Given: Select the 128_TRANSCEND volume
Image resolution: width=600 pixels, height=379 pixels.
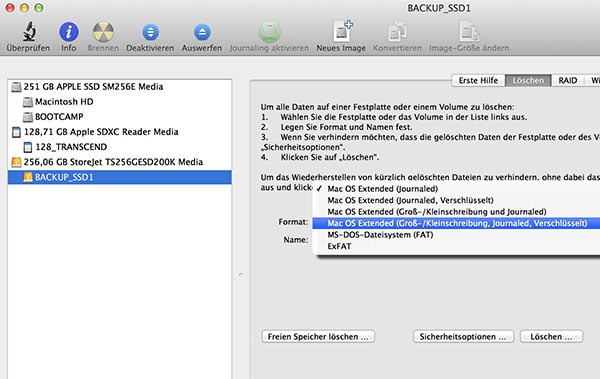Looking at the screenshot, I should click(x=119, y=147).
